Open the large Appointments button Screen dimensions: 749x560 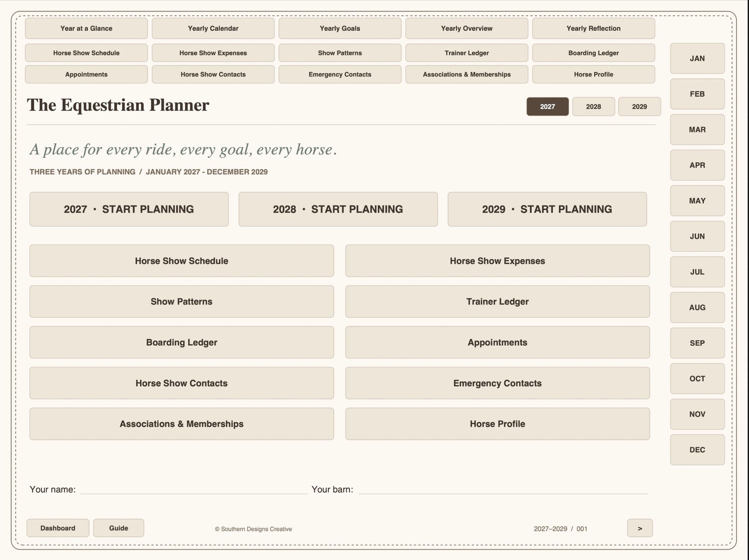(x=497, y=343)
